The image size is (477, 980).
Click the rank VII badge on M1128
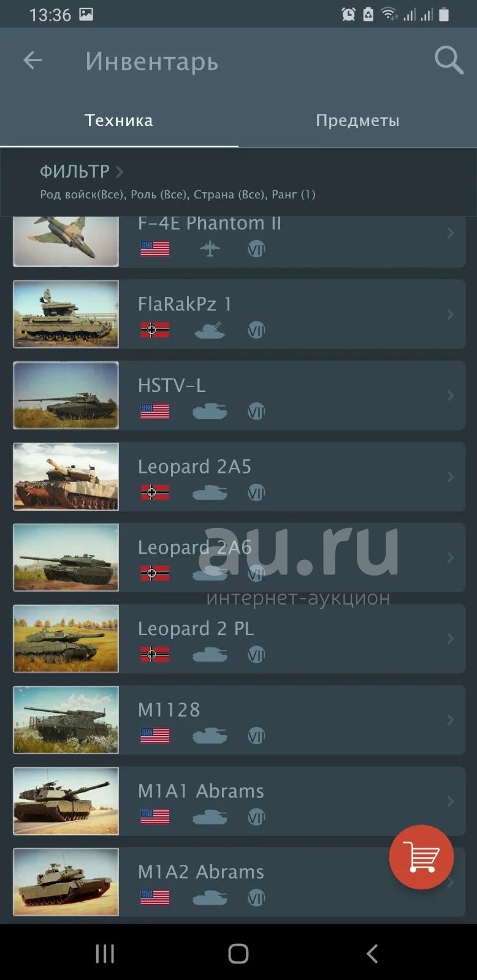256,736
